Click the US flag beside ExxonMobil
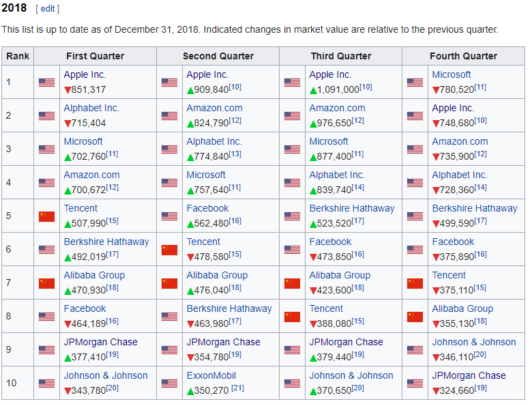 click(x=169, y=384)
